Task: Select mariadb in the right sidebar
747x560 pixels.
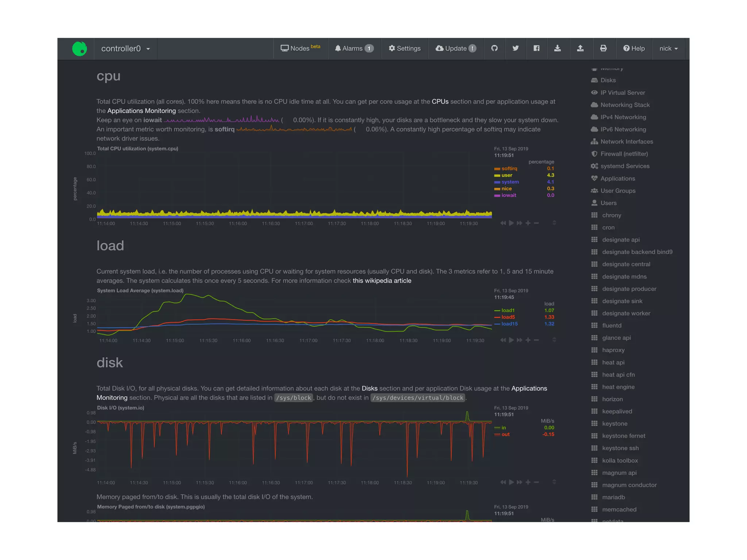Action: click(x=613, y=497)
